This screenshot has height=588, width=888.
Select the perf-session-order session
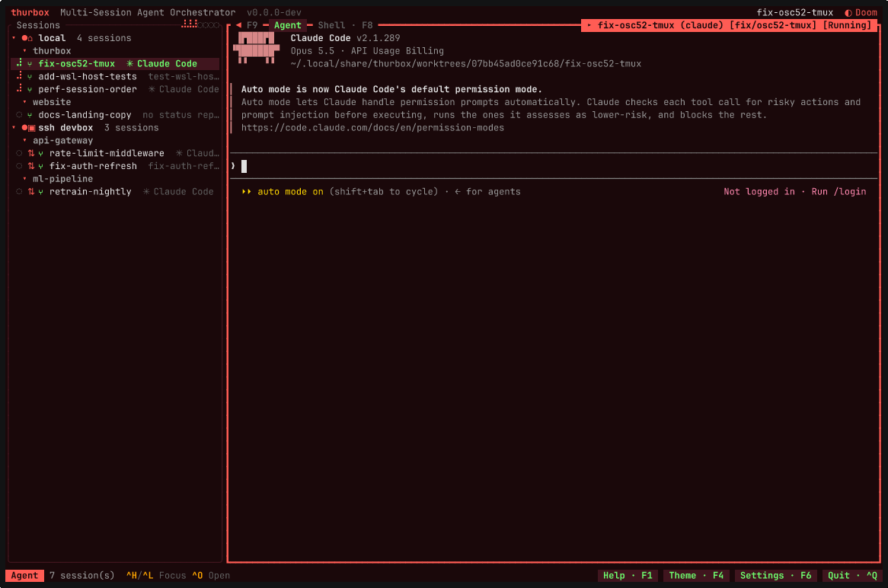[115, 90]
